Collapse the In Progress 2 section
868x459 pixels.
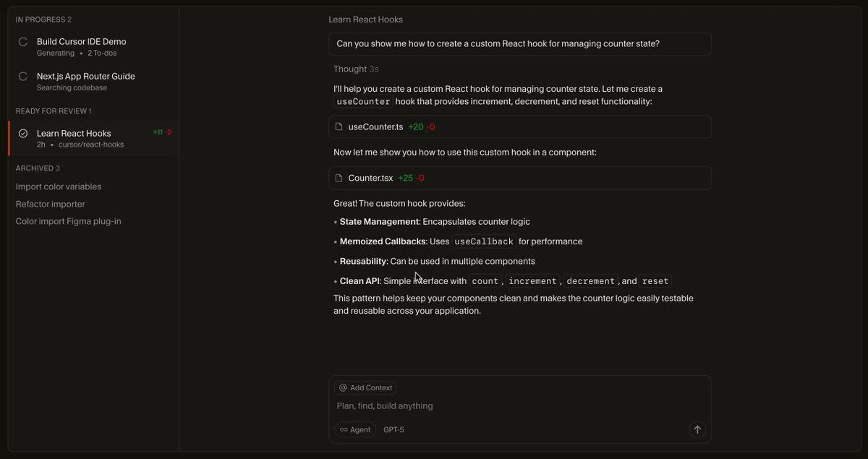(x=43, y=20)
